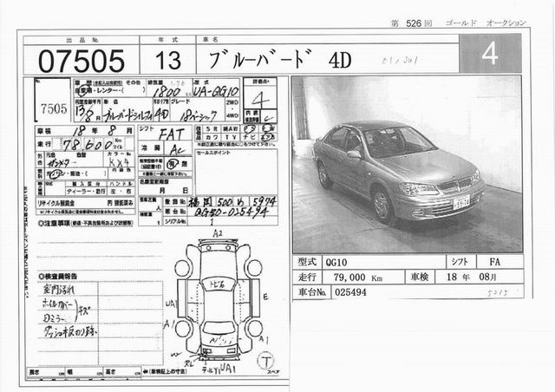Open the photo of the sedan
The width and height of the screenshot is (555, 392).
(x=407, y=164)
